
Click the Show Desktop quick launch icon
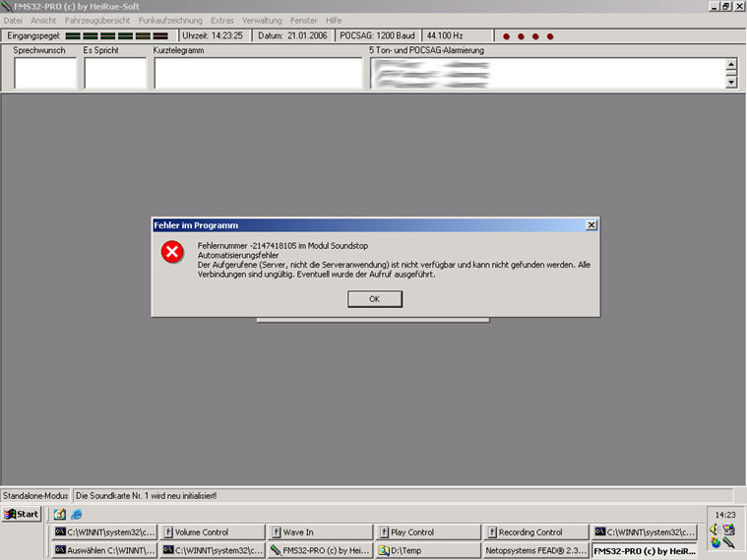(60, 515)
